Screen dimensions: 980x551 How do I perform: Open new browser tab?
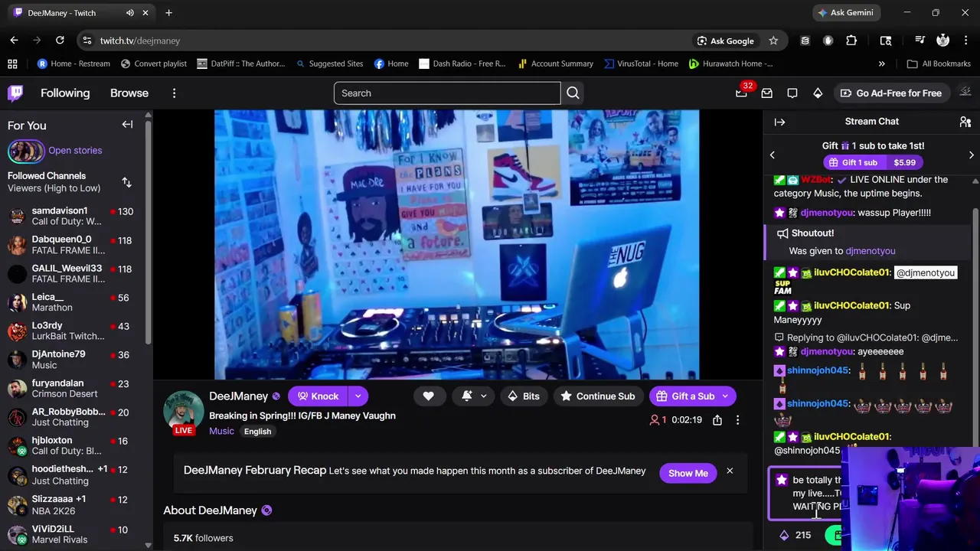[168, 13]
